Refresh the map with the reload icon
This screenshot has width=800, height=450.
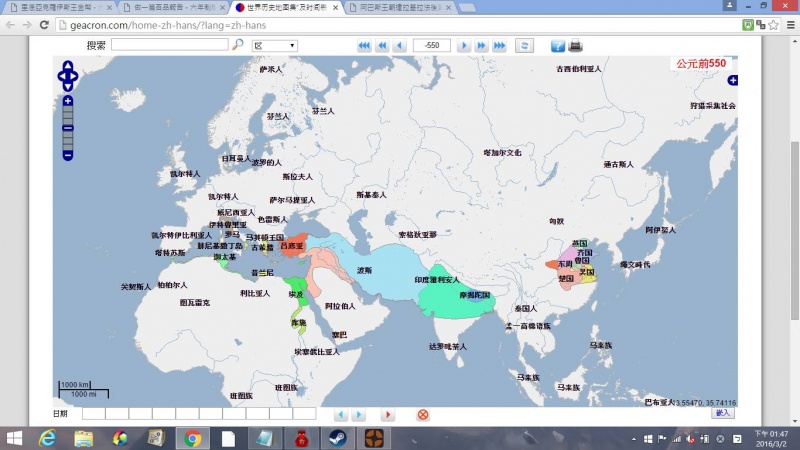point(524,46)
